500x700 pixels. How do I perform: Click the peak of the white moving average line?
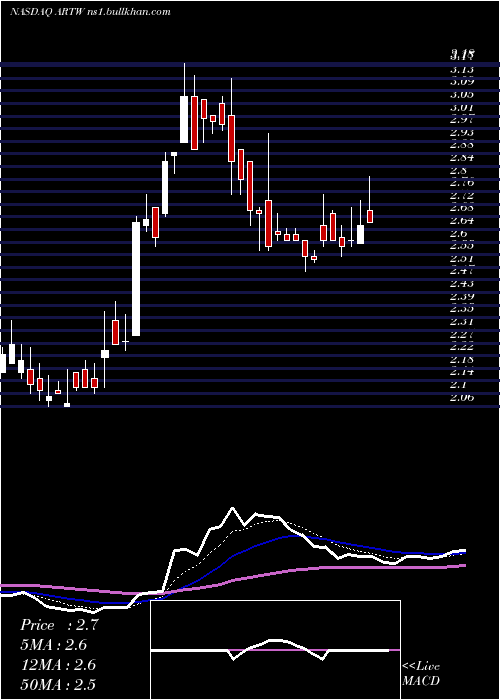point(232,508)
